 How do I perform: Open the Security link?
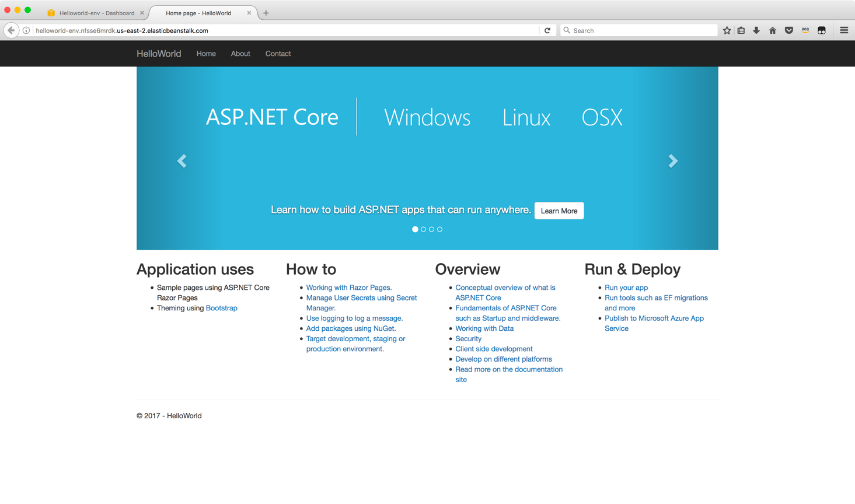coord(469,339)
